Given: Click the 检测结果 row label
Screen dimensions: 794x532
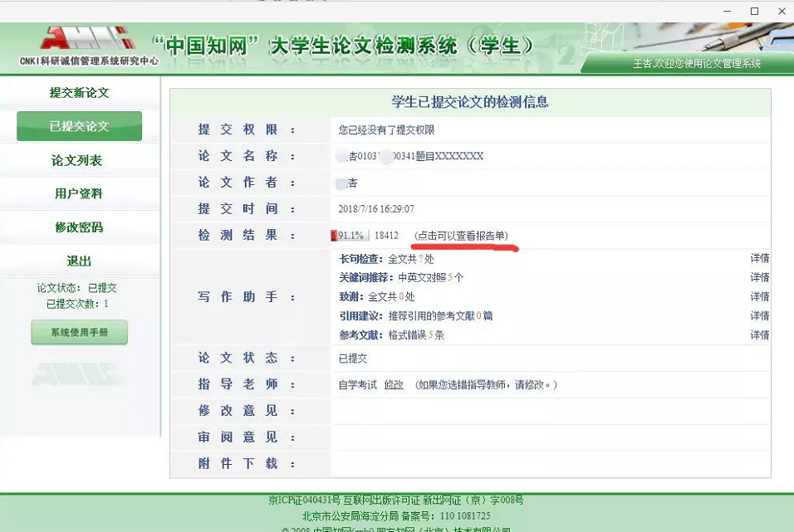Looking at the screenshot, I should 247,236.
